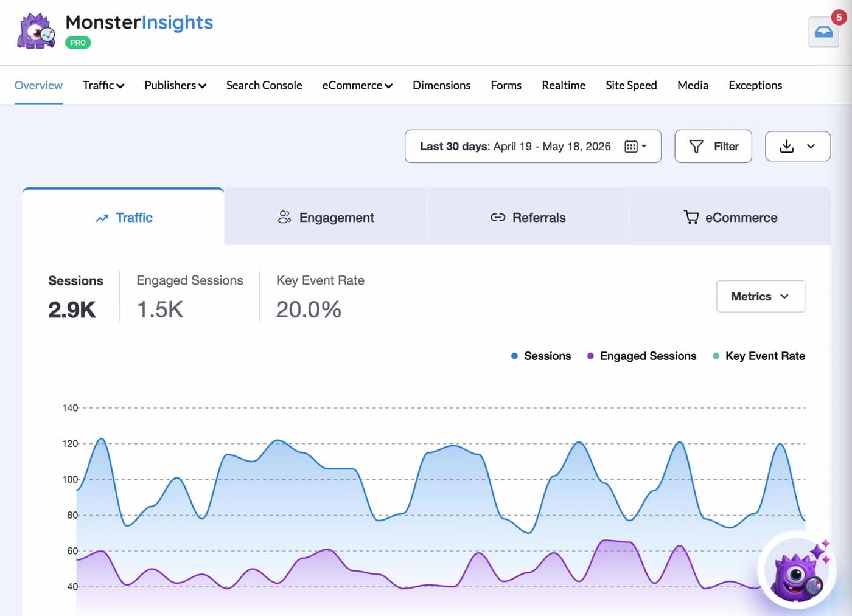Click the MonsterInsights monster logo
Image resolution: width=852 pixels, height=616 pixels.
(x=36, y=31)
